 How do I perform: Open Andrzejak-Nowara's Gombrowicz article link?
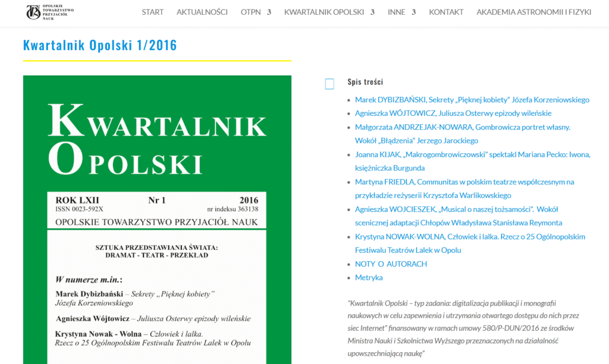point(462,127)
